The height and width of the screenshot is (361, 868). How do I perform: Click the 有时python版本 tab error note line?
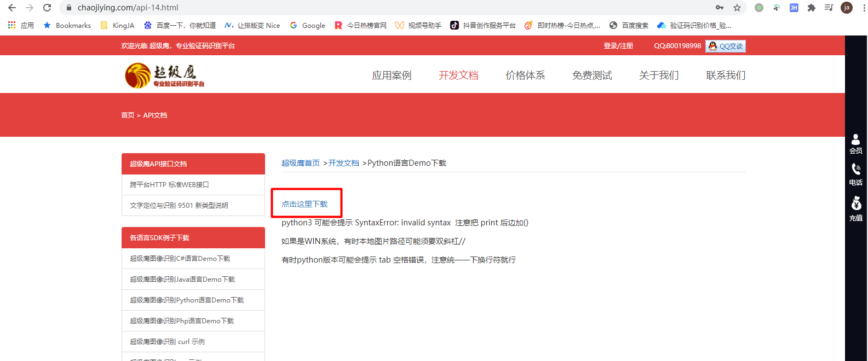point(399,260)
